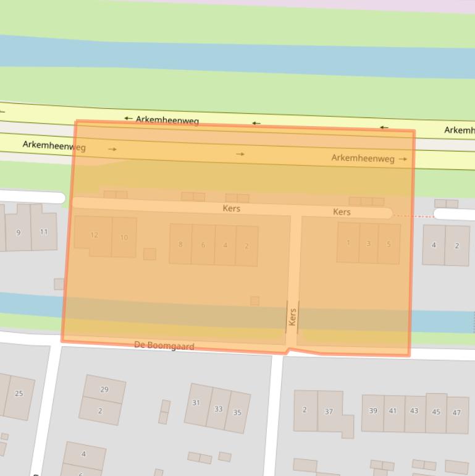Click building number 8 on Kers
The image size is (475, 476).
pyautogui.click(x=180, y=244)
